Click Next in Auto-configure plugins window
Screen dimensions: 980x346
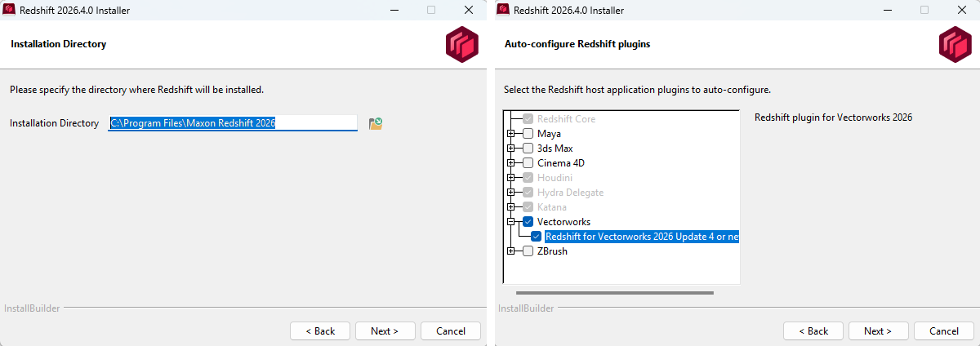point(878,331)
